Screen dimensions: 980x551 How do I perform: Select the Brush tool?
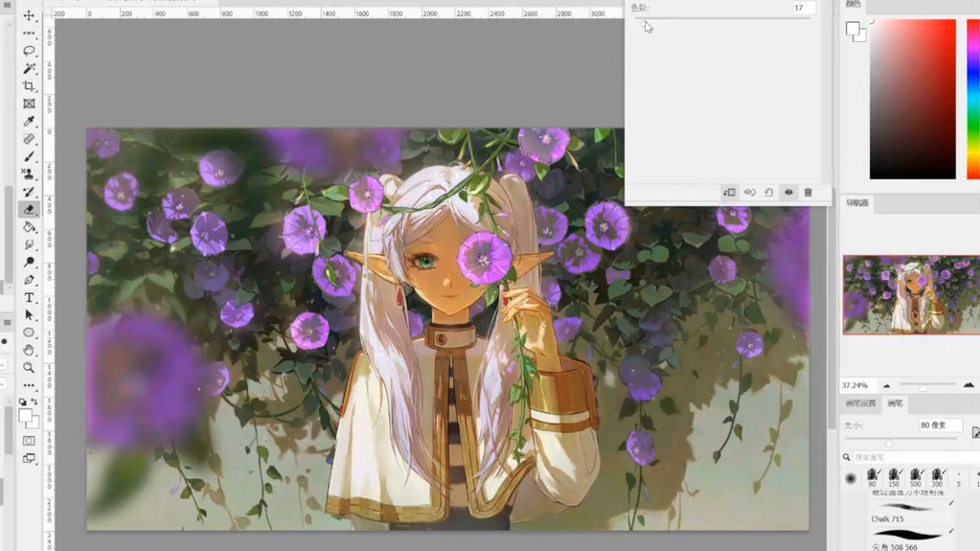pos(29,156)
